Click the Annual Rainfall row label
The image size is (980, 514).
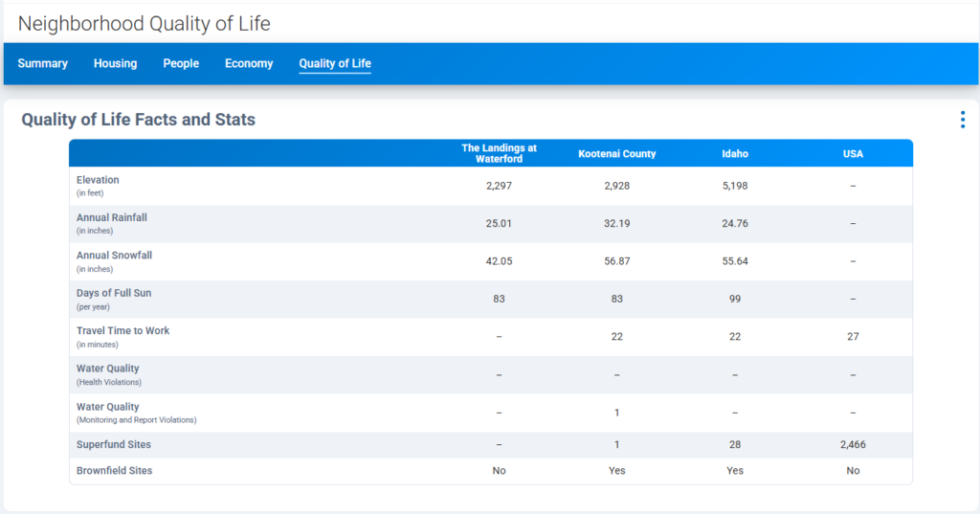112,218
